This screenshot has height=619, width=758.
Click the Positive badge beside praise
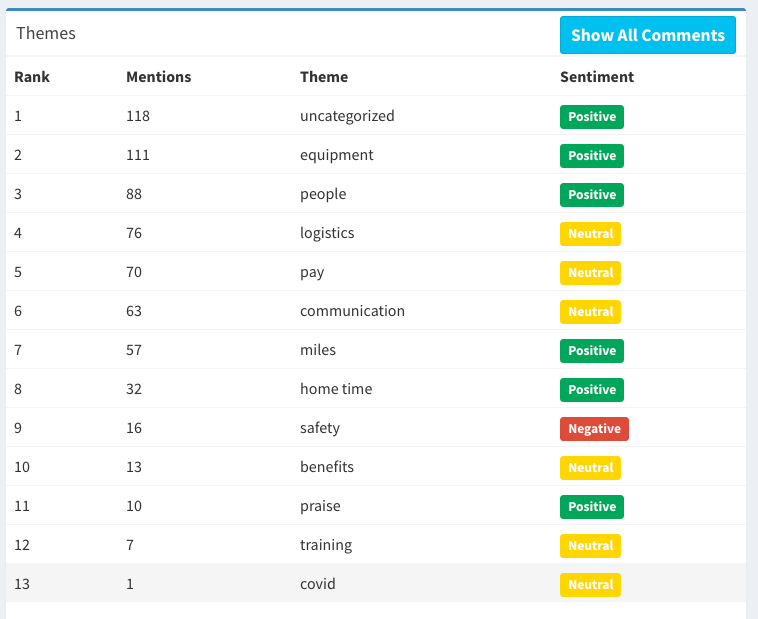[x=591, y=507]
